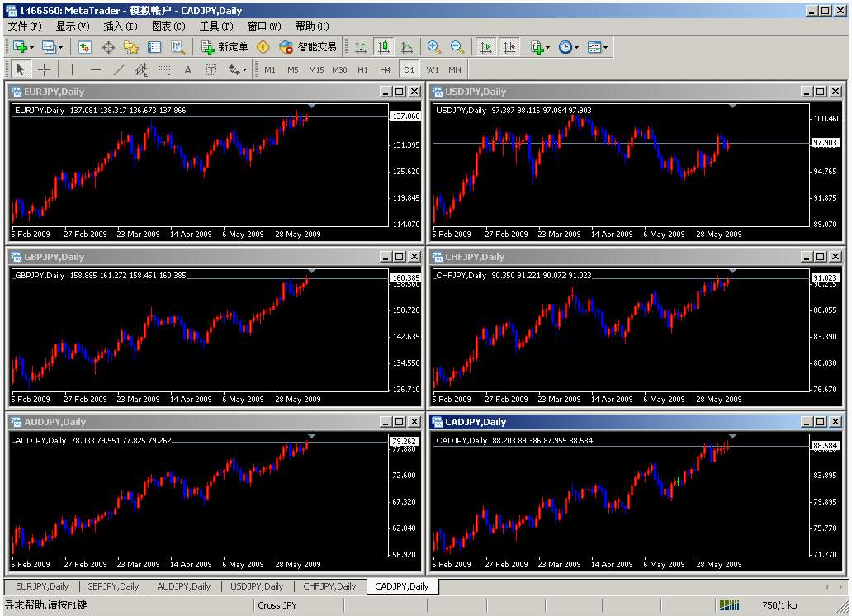
Task: Open the 文件(F) menu
Action: tap(25, 26)
